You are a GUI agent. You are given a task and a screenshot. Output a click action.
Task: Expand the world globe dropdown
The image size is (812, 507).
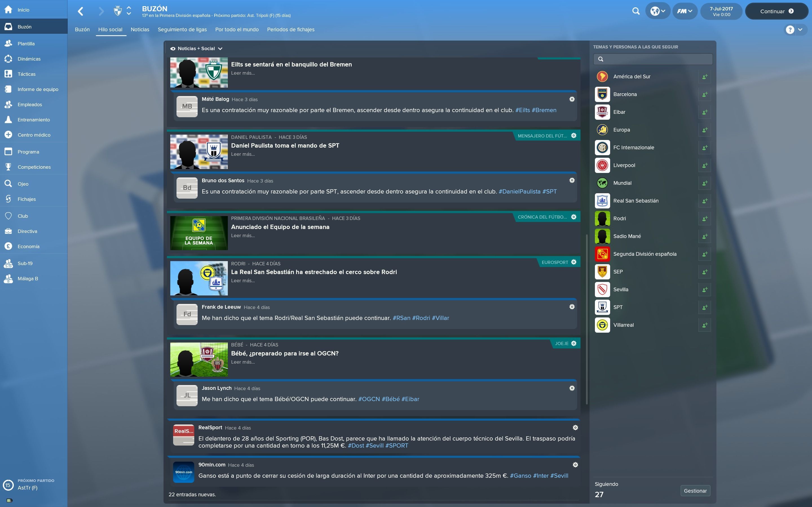[658, 11]
